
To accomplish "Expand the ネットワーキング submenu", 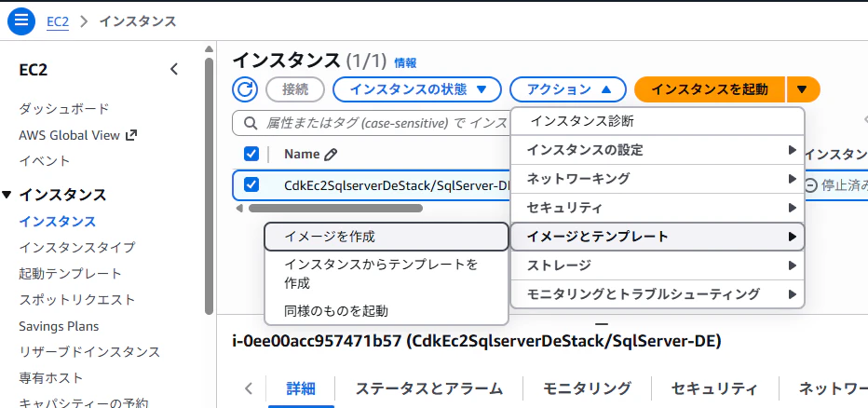I will pyautogui.click(x=658, y=179).
